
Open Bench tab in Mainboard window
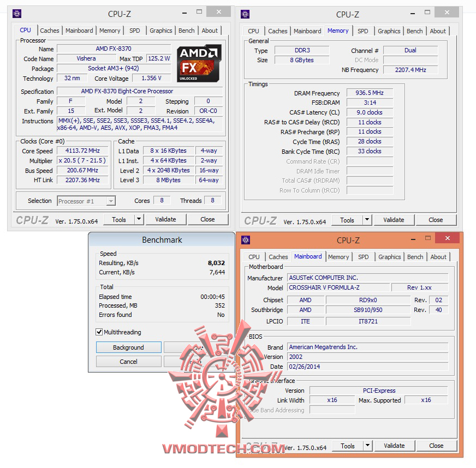pyautogui.click(x=415, y=257)
